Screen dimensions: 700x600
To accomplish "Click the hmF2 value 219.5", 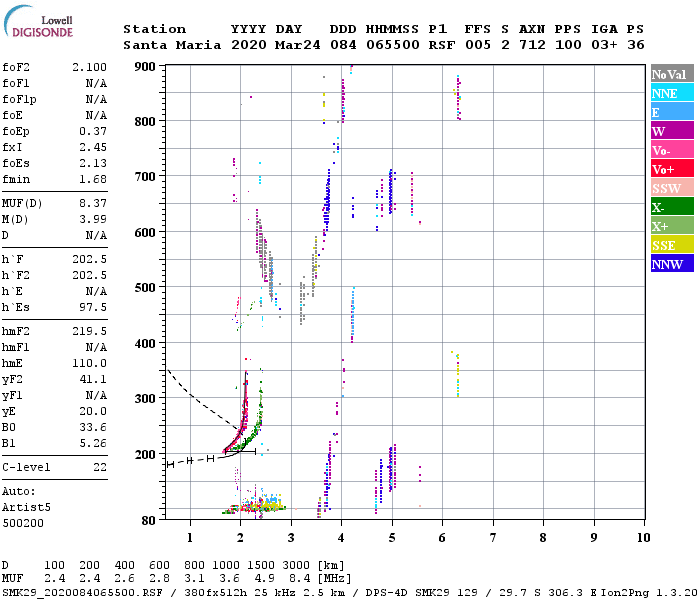I will coord(89,331).
